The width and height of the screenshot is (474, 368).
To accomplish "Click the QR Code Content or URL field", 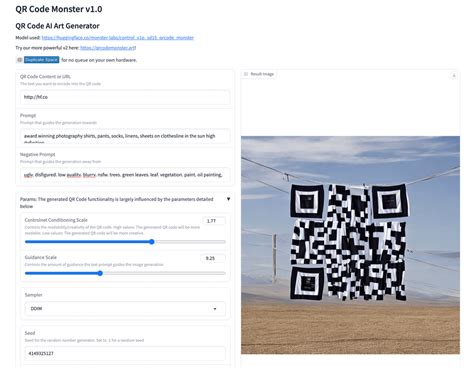I will pyautogui.click(x=125, y=97).
